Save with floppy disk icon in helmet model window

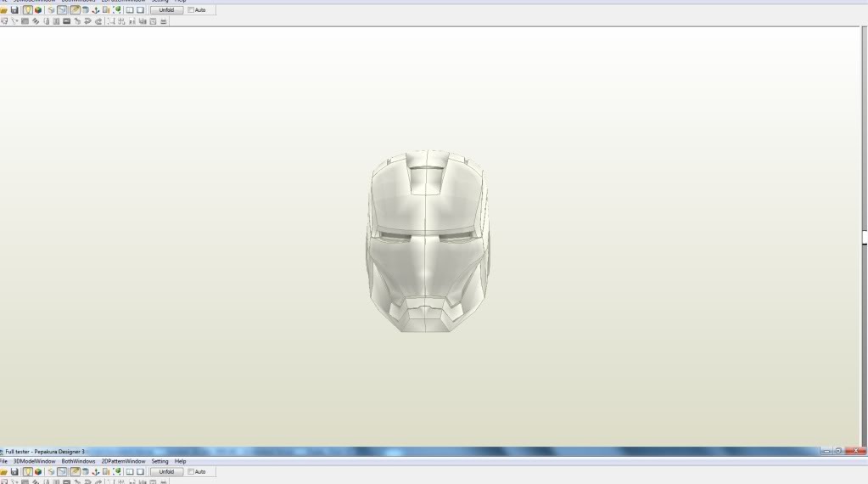tap(14, 10)
